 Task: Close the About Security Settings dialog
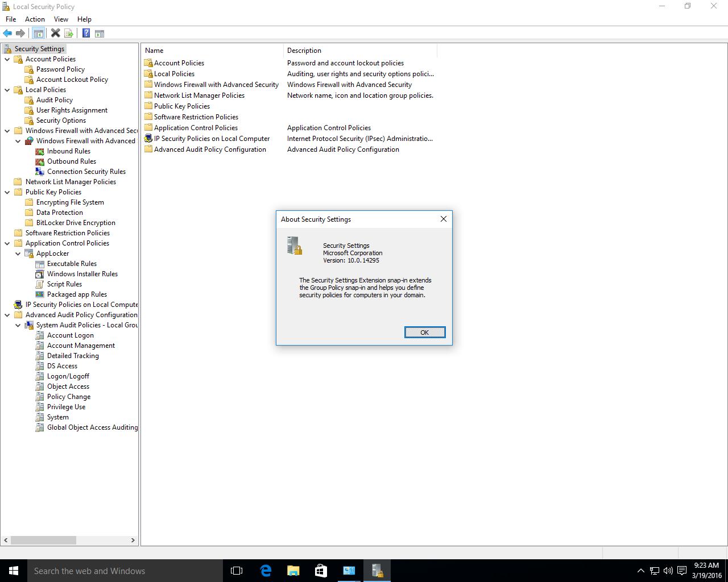pyautogui.click(x=444, y=219)
